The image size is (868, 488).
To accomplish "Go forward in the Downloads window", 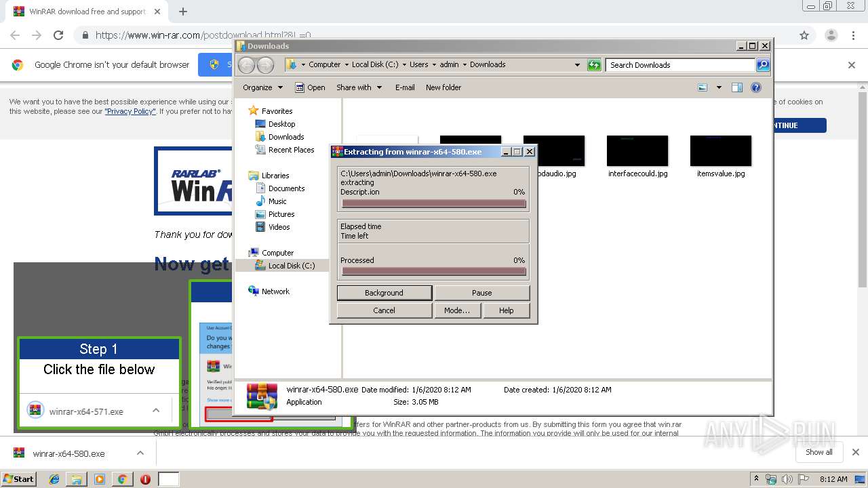I will tap(266, 65).
